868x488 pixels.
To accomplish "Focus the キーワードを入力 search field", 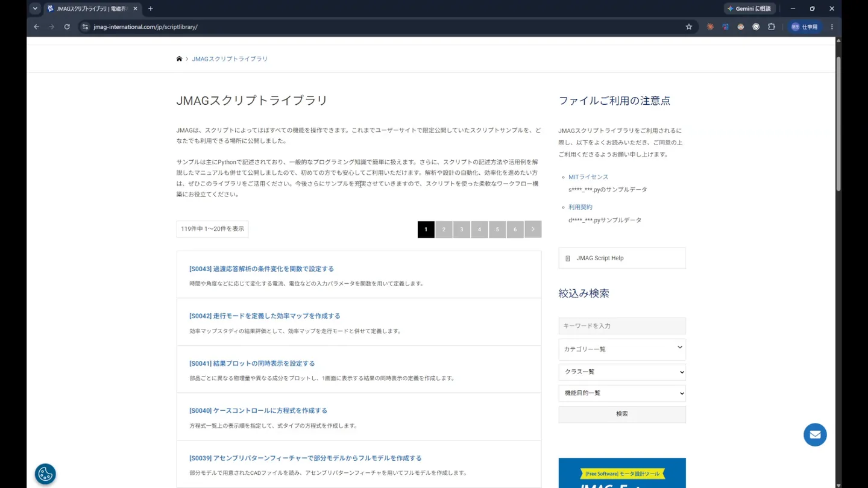I will (622, 326).
